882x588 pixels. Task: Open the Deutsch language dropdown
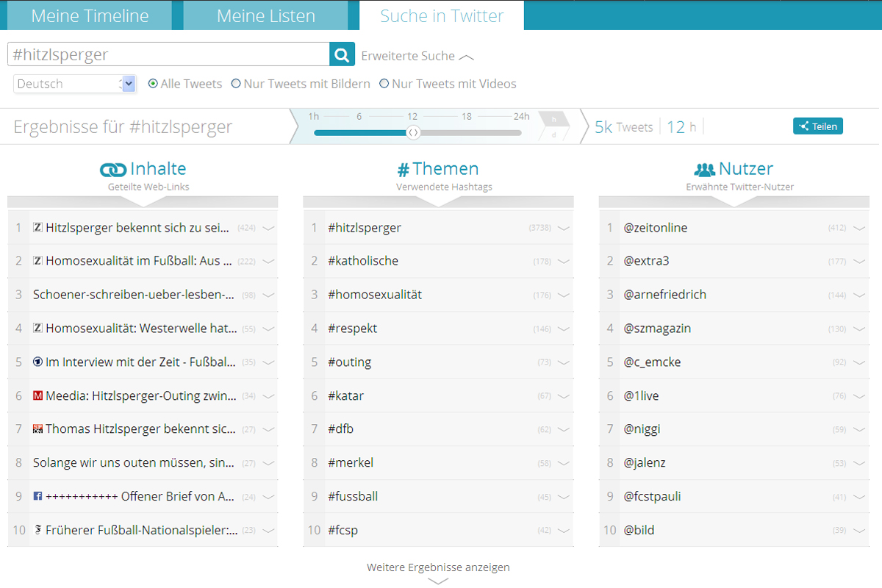[x=75, y=84]
